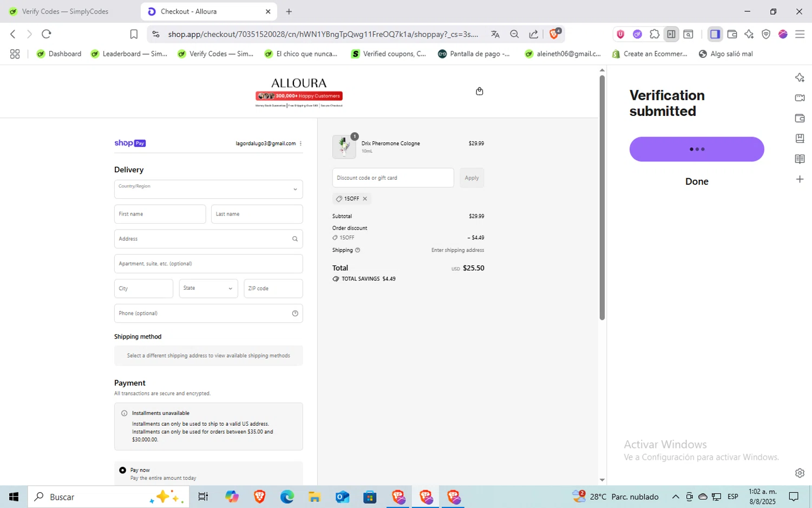Go back to the previous page

click(13, 34)
